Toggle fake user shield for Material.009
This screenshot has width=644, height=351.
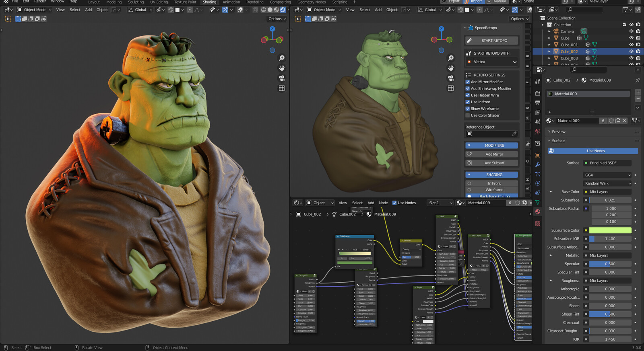tap(611, 121)
